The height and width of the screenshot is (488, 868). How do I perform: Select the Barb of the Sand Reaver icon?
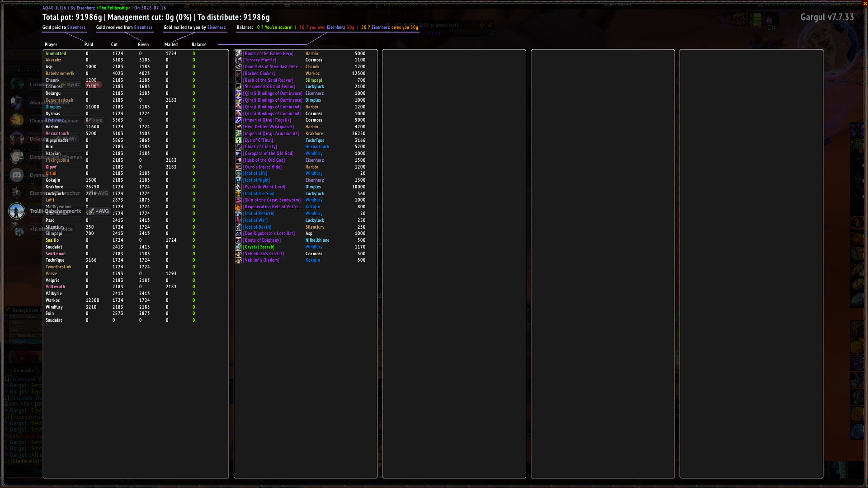[238, 80]
